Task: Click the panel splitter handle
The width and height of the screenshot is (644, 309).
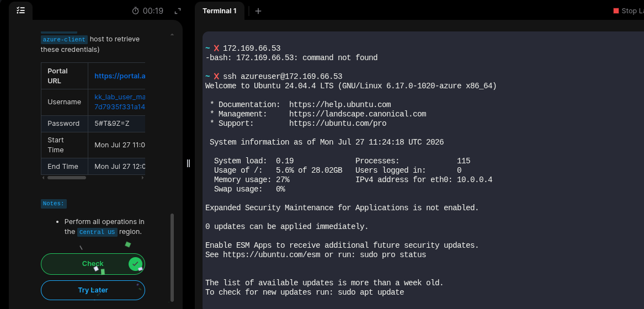Action: [189, 163]
